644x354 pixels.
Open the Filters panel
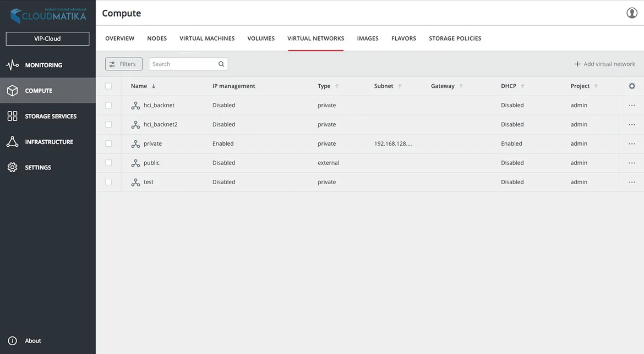pos(123,64)
